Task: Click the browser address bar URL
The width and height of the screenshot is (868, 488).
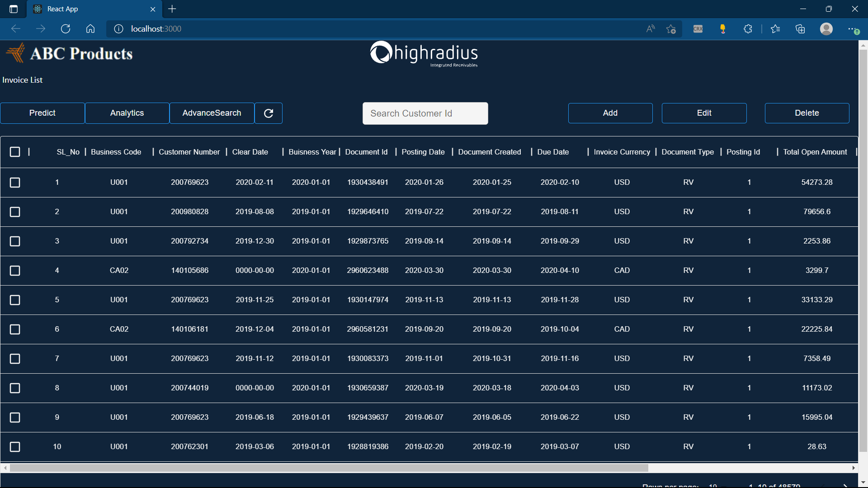Action: pyautogui.click(x=156, y=29)
